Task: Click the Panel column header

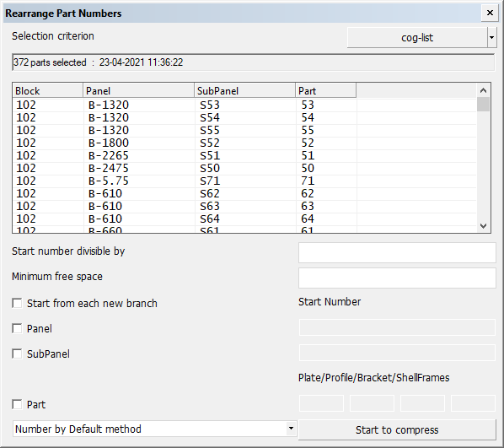Action: tap(138, 91)
